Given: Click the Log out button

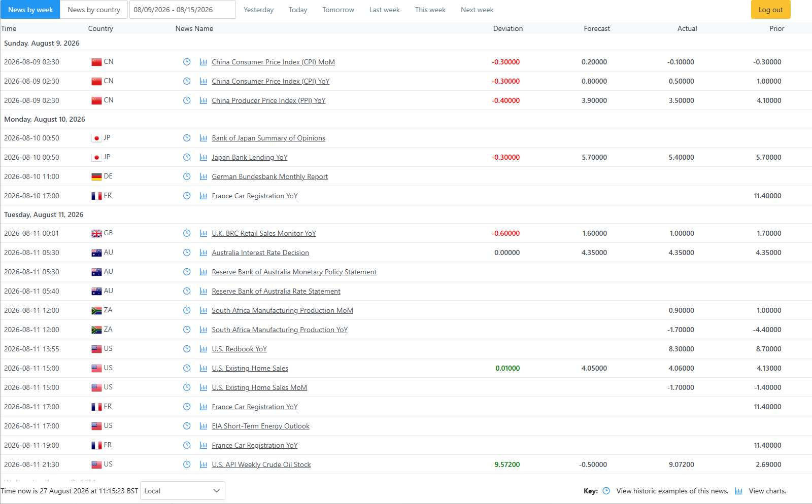Looking at the screenshot, I should pyautogui.click(x=770, y=10).
